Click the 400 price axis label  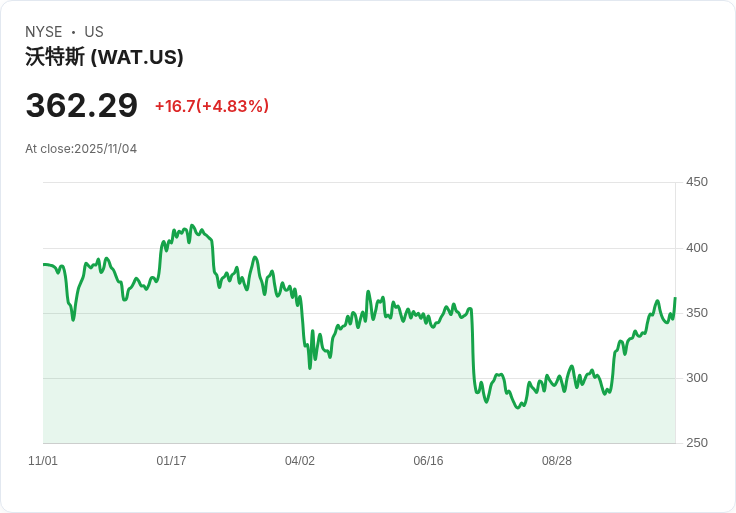click(697, 248)
